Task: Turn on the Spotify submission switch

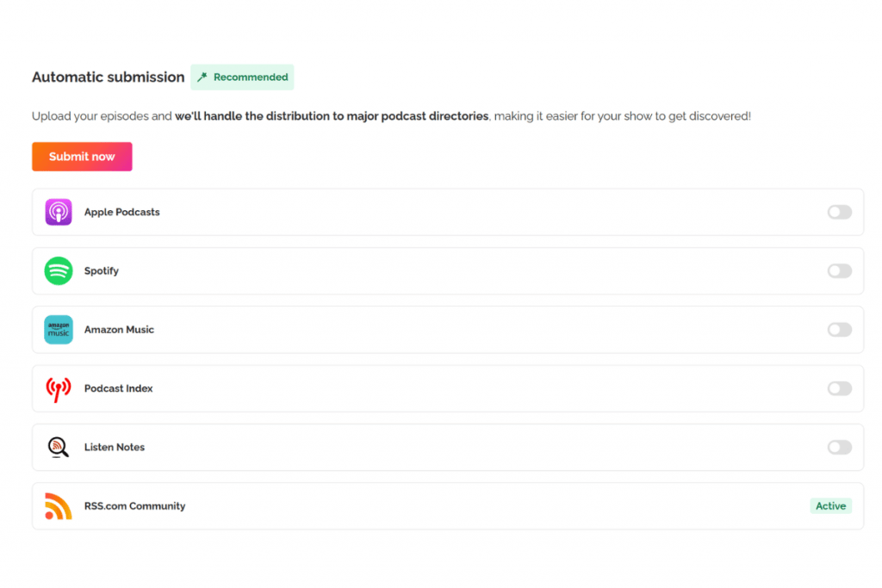Action: [839, 271]
